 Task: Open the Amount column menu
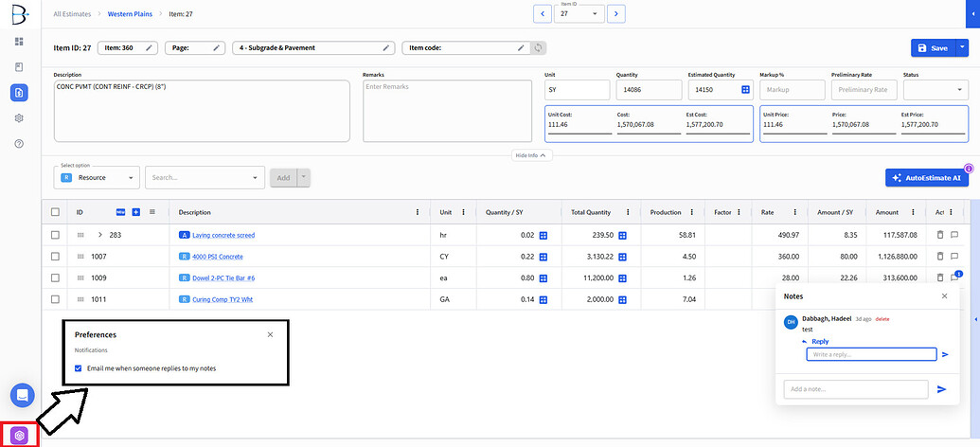point(914,212)
